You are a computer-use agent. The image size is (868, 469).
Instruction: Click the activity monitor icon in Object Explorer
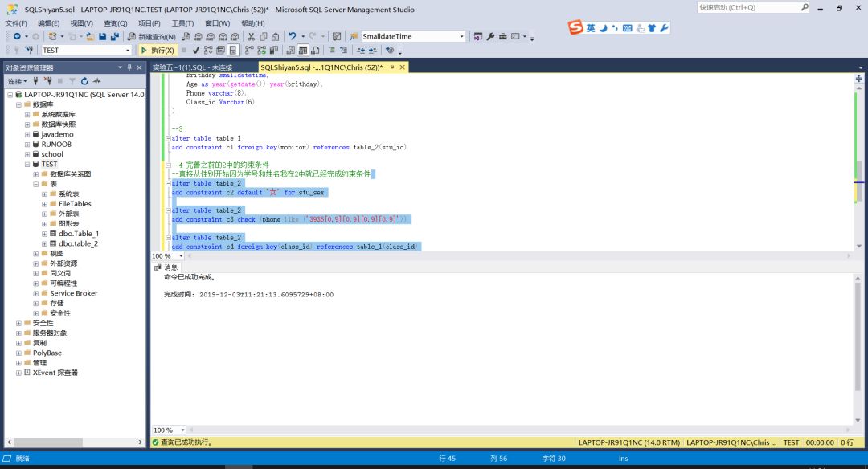coord(96,81)
